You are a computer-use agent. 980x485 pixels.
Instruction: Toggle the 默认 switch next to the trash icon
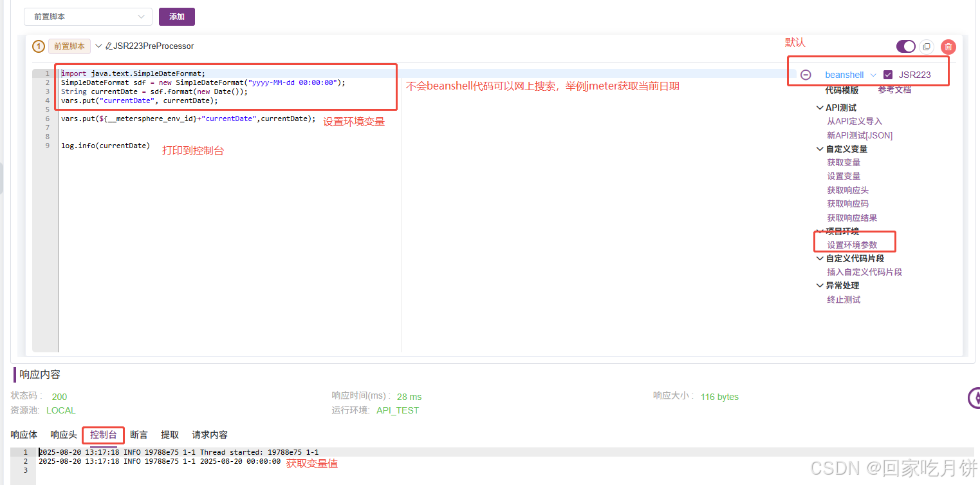coord(905,46)
